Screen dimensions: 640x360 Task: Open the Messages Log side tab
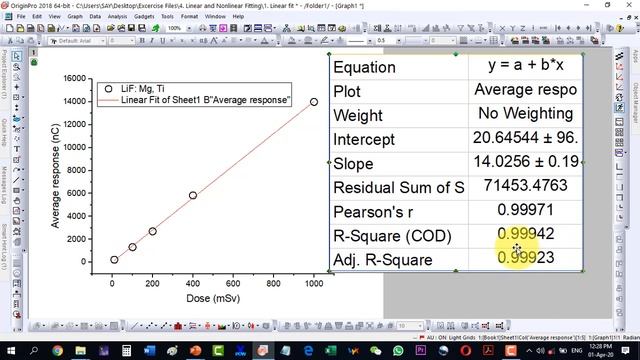tap(4, 185)
